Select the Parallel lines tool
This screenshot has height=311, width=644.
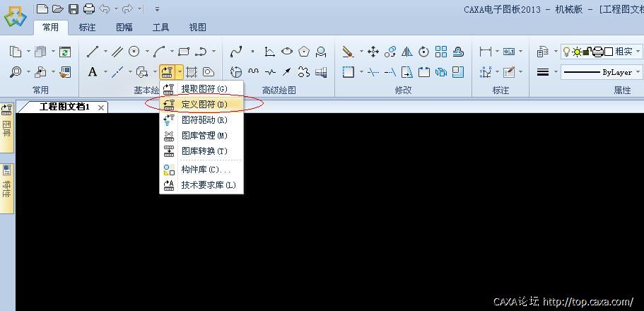[x=117, y=52]
